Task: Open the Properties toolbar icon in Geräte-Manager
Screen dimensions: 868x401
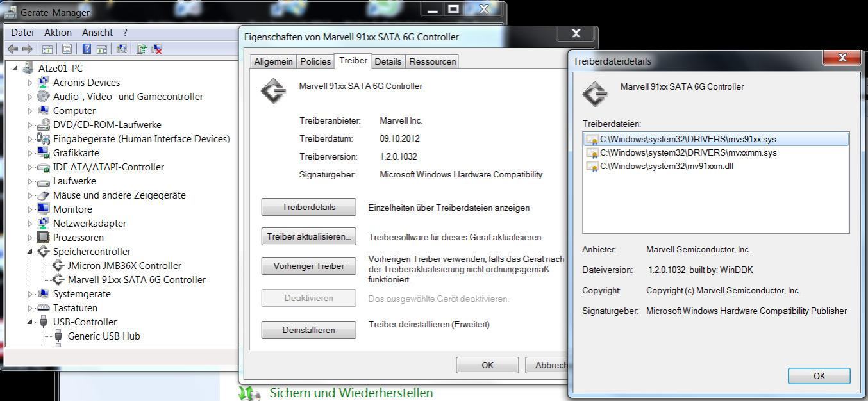Action: [x=67, y=49]
